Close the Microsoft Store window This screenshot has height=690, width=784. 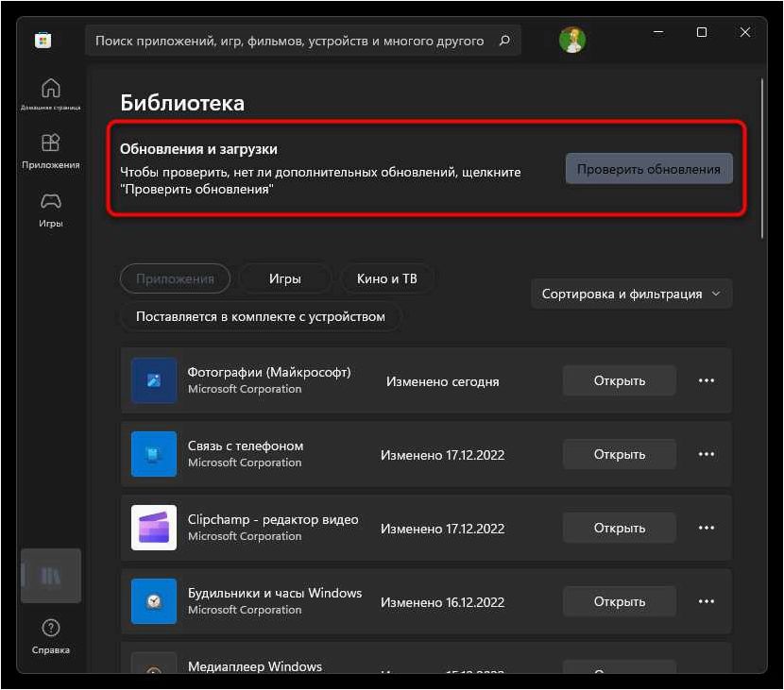point(745,32)
